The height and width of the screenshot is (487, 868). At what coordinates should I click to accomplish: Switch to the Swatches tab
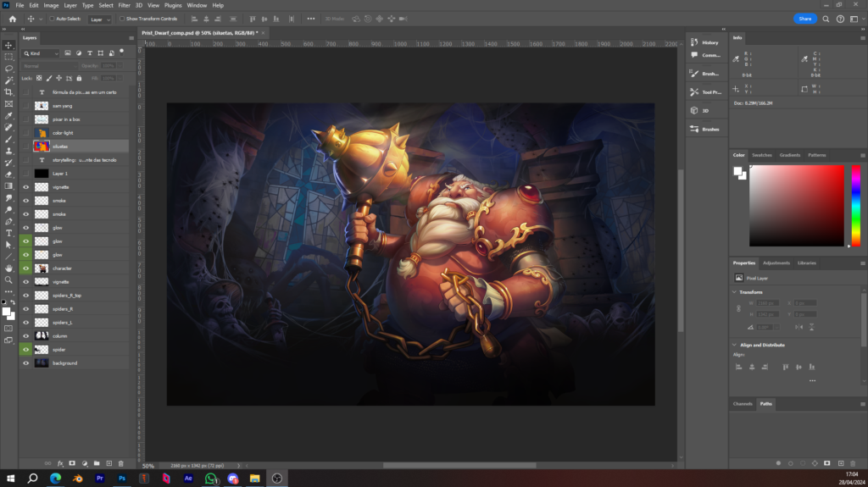[x=762, y=156]
